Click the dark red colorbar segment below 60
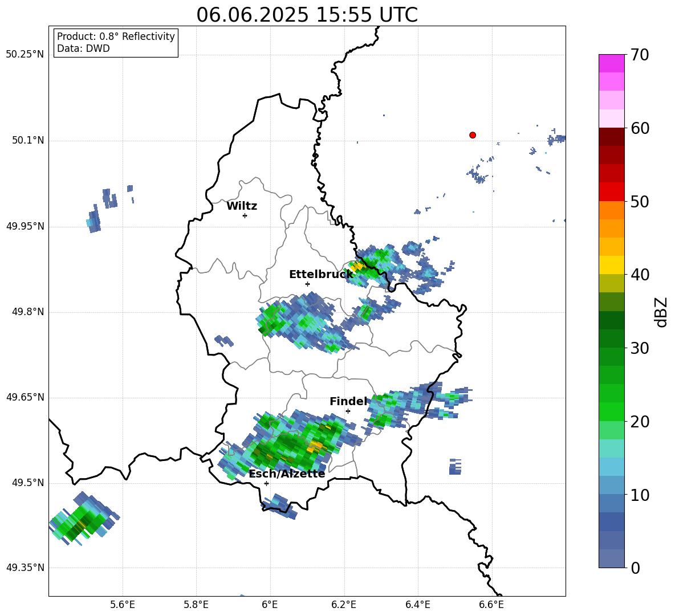Image resolution: width=675 pixels, height=616 pixels. 611,137
